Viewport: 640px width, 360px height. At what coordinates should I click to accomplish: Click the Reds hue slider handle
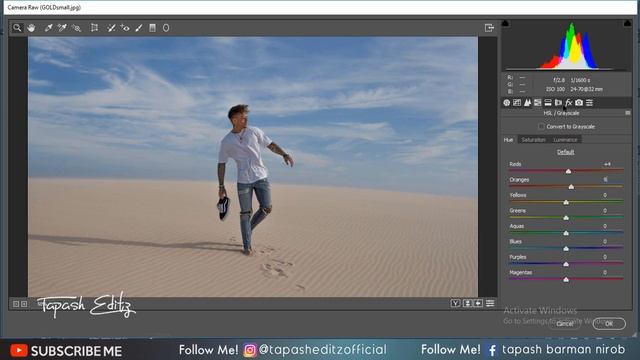coord(568,171)
